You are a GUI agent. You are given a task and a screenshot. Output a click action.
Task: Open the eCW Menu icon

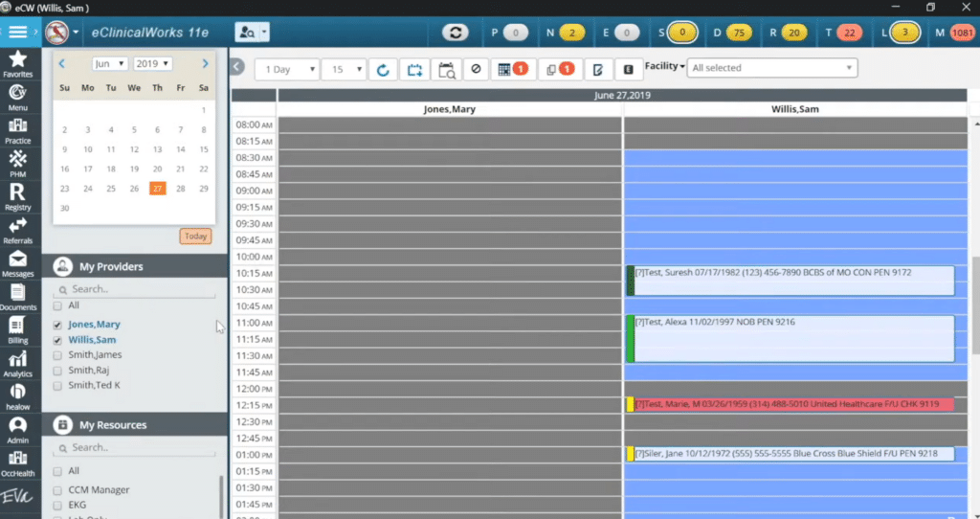[17, 98]
